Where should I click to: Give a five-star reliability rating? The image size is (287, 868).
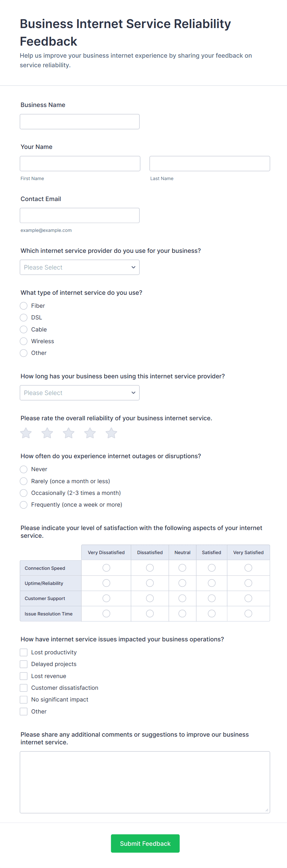click(111, 433)
